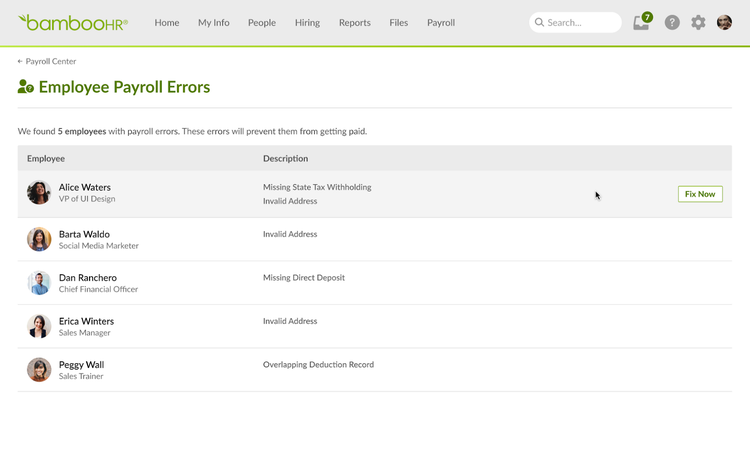
Task: Click Alice Waters' profile photo
Action: [39, 193]
